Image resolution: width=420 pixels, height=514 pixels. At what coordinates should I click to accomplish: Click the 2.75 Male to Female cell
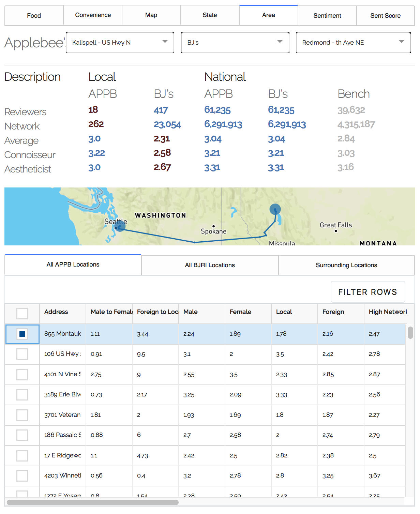(x=109, y=375)
